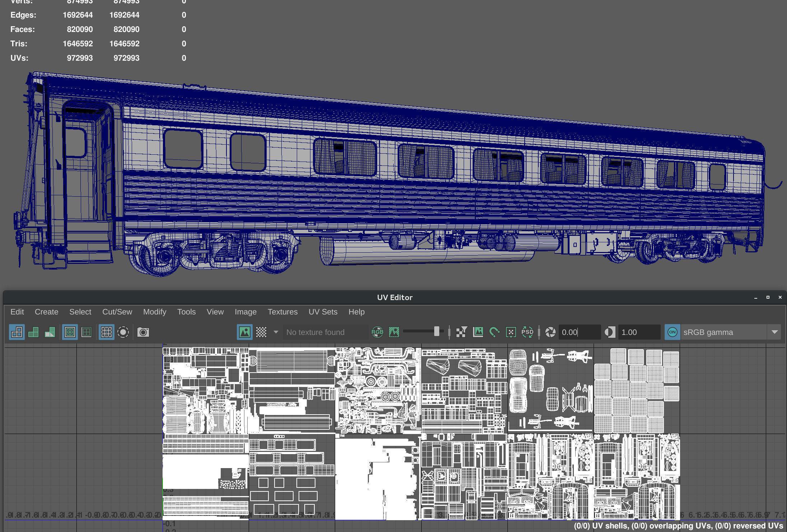Viewport: 787px width, 532px height.
Task: Click update PSD networks icon
Action: 528,332
